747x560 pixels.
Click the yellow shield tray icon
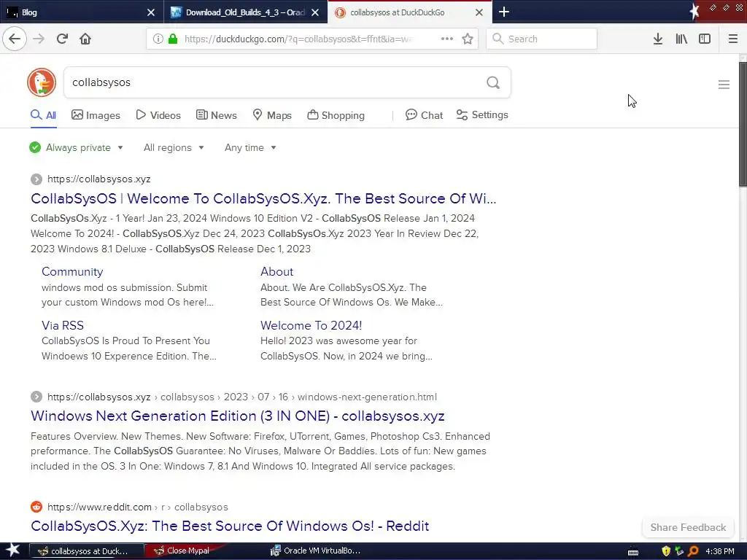(x=666, y=551)
